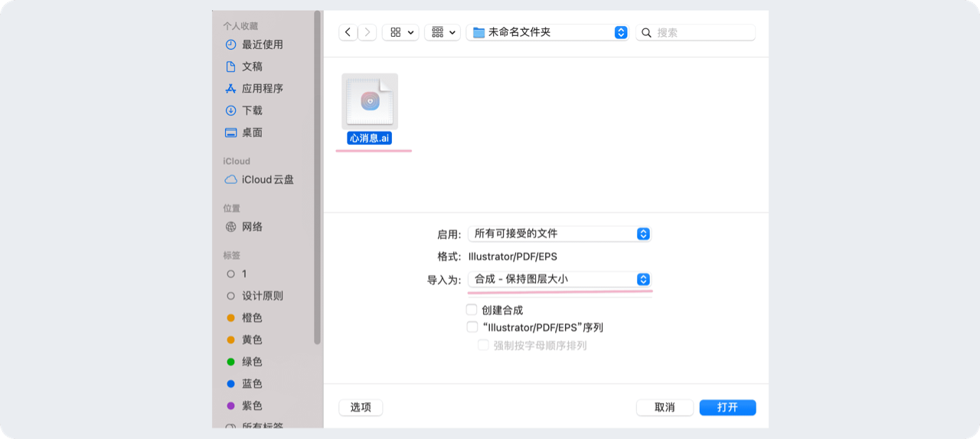Click the 选项 button
This screenshot has height=439, width=980.
(361, 408)
